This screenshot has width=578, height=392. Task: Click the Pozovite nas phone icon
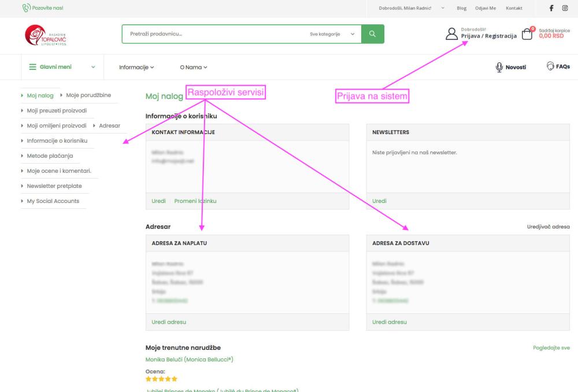coord(25,8)
